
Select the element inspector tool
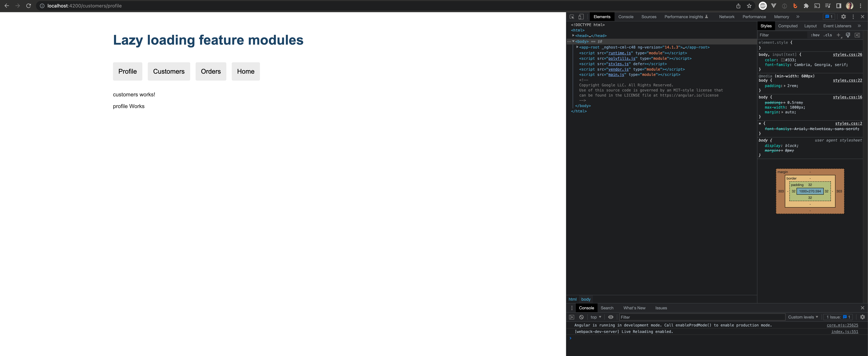click(x=571, y=16)
